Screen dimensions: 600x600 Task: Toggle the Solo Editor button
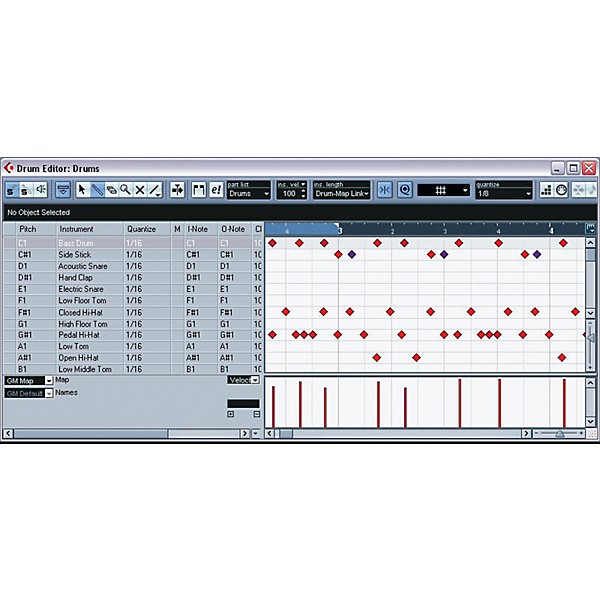coord(11,190)
